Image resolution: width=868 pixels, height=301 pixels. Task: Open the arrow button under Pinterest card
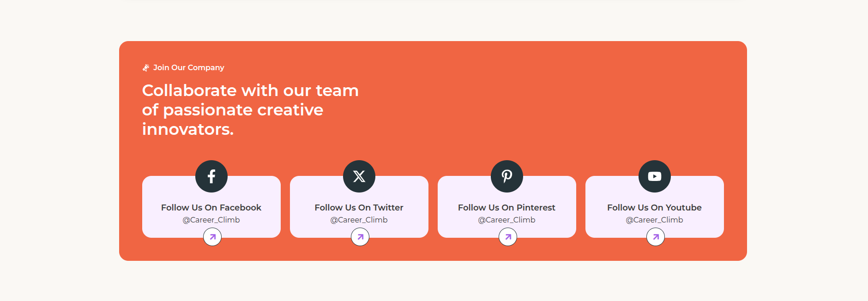[x=508, y=237]
